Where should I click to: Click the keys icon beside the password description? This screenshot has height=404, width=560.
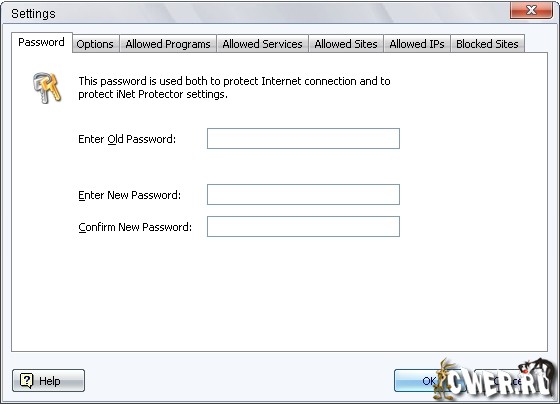[x=47, y=88]
